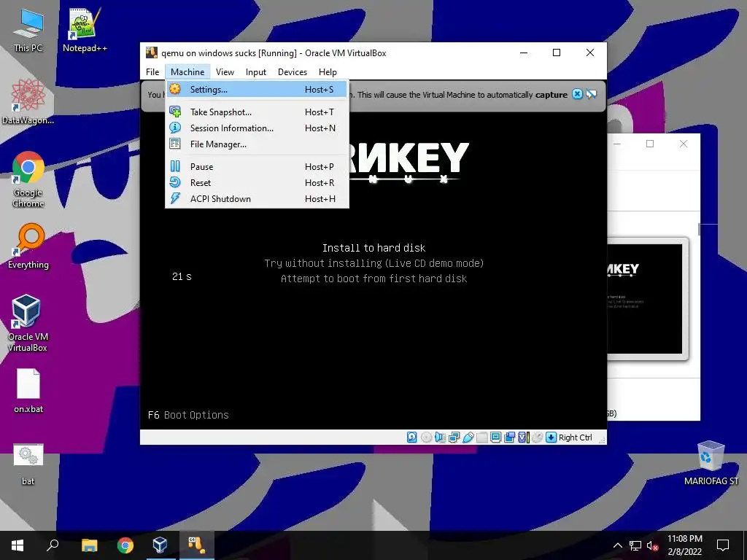Viewport: 747px width, 560px height.
Task: Launch File Manager from Machine menu
Action: tap(257, 144)
